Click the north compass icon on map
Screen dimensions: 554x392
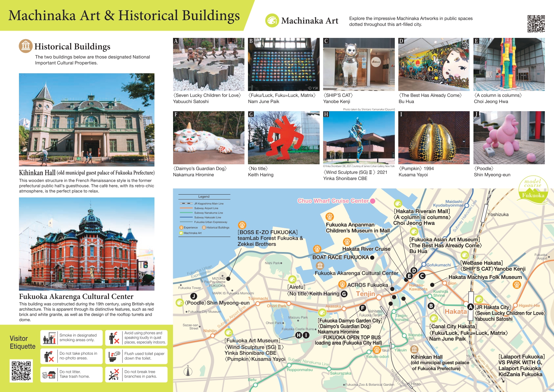(x=188, y=371)
